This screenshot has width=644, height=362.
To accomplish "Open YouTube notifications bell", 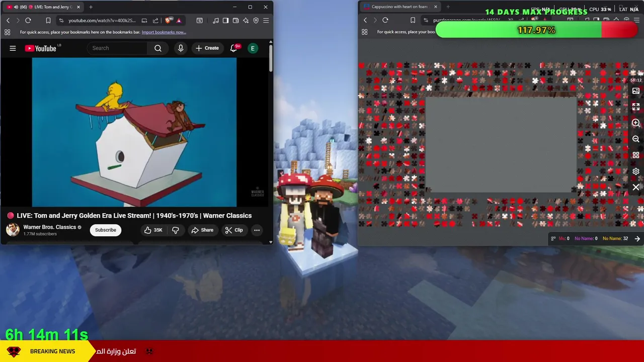I will tap(233, 48).
